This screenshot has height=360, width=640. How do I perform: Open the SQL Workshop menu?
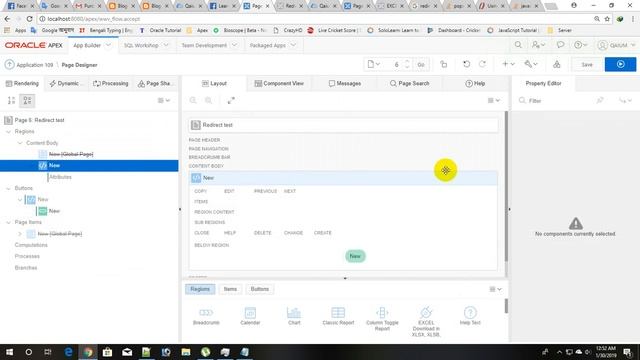(146, 45)
